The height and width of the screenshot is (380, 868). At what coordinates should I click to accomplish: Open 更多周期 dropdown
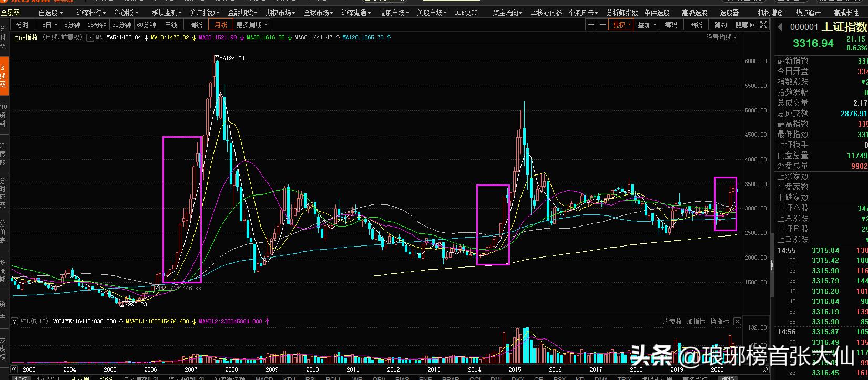click(251, 25)
